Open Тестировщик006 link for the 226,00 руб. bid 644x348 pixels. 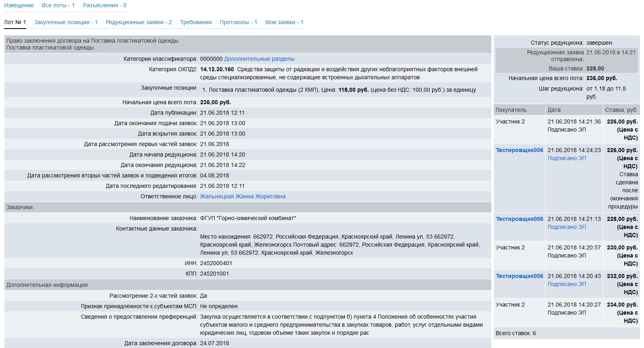[519, 150]
